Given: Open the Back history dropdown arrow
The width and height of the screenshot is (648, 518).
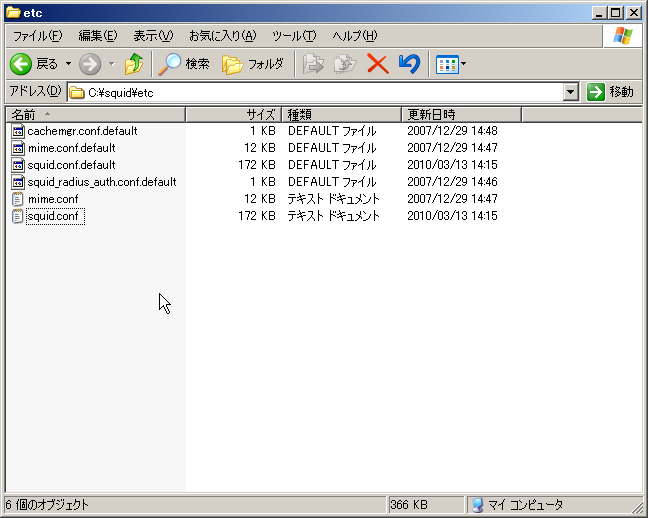Looking at the screenshot, I should pyautogui.click(x=69, y=64).
